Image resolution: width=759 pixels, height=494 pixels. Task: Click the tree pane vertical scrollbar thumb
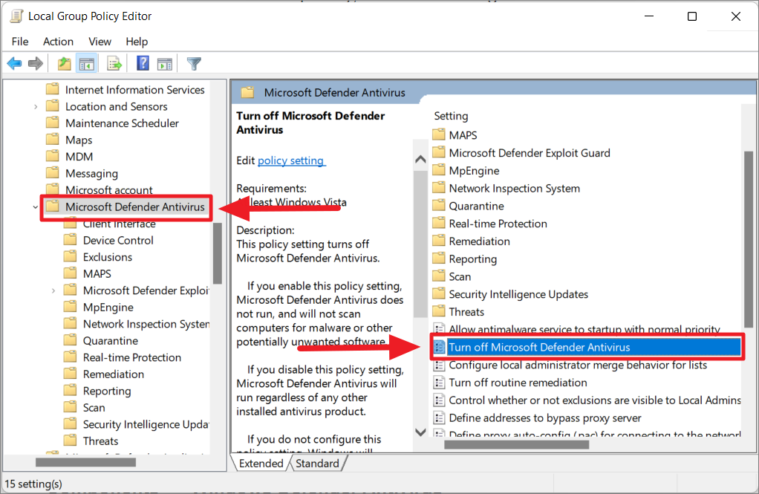tap(217, 253)
